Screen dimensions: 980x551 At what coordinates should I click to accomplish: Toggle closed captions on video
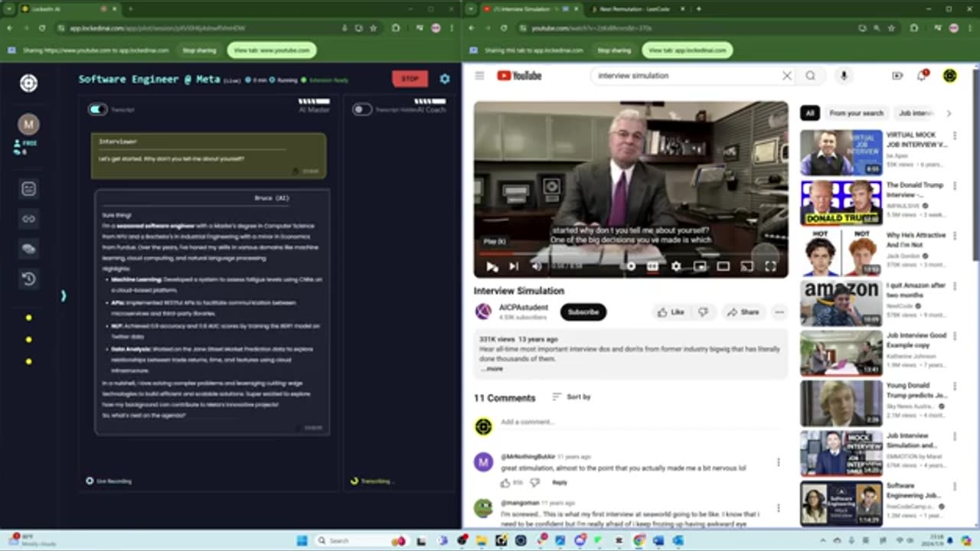[653, 266]
